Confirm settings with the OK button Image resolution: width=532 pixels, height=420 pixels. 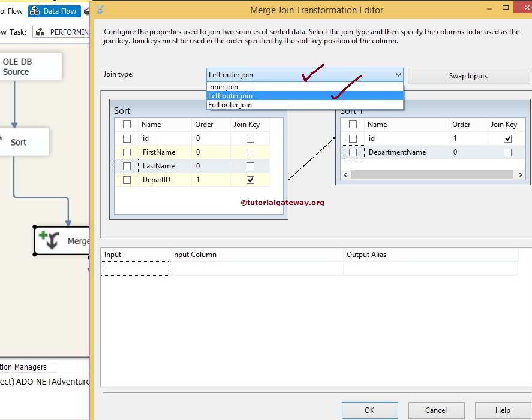click(369, 410)
